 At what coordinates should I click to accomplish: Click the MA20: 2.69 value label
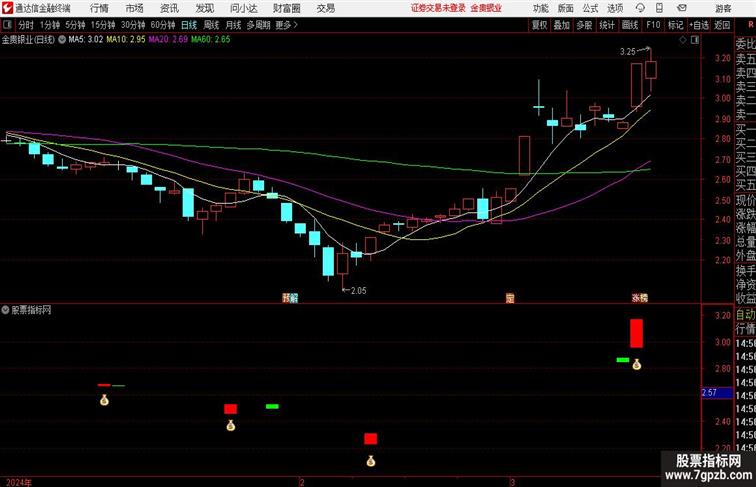point(168,40)
